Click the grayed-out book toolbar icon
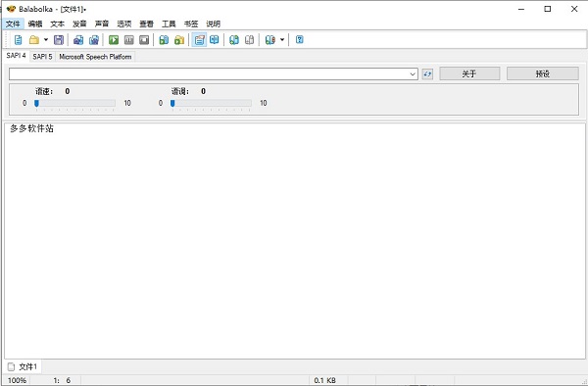This screenshot has width=588, height=386. coord(249,40)
